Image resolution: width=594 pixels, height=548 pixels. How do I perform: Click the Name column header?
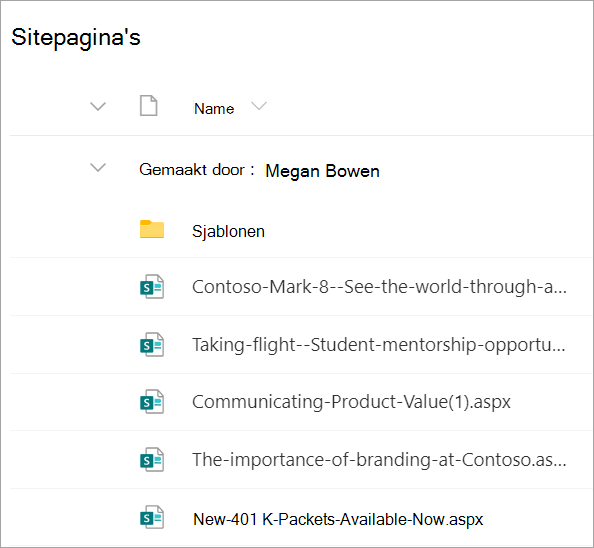tap(214, 109)
